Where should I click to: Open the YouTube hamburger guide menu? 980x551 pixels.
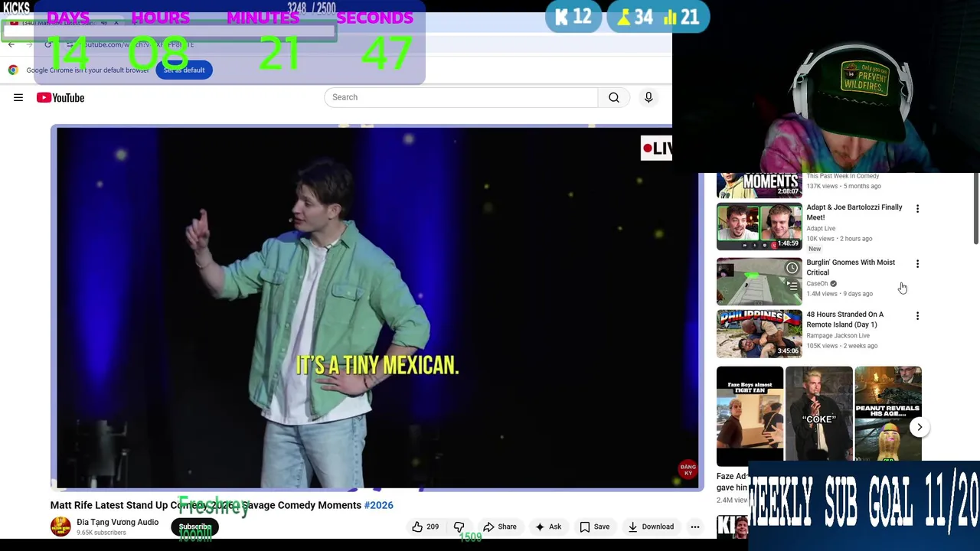pyautogui.click(x=18, y=97)
